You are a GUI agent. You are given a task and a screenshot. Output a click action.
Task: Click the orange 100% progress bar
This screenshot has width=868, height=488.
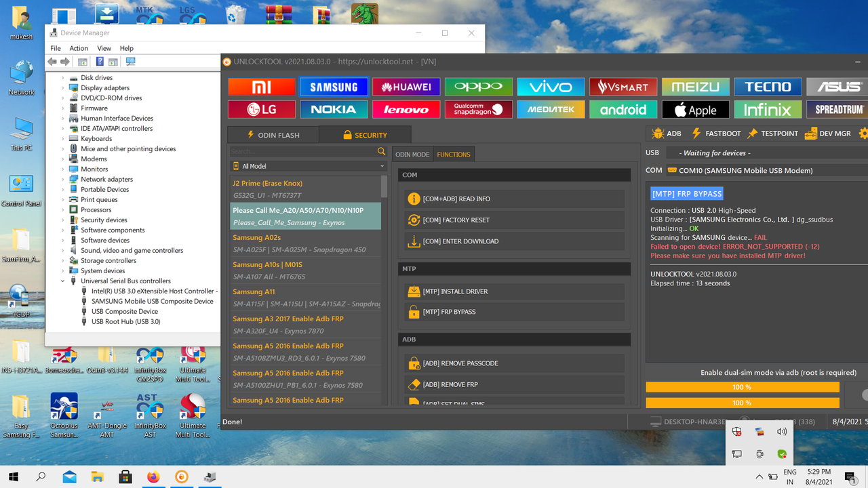742,386
